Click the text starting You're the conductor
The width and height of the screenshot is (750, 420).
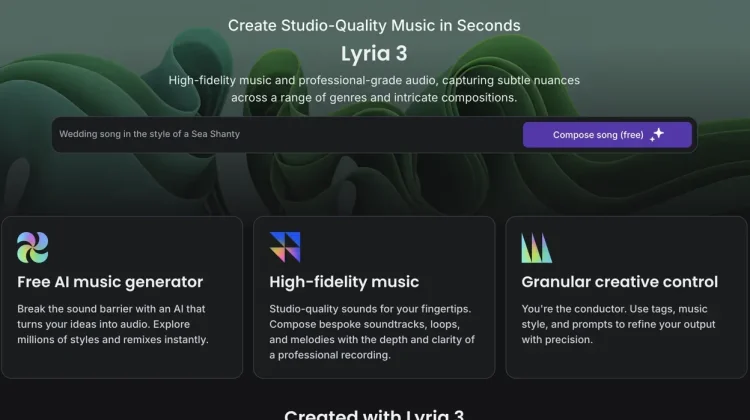618,324
